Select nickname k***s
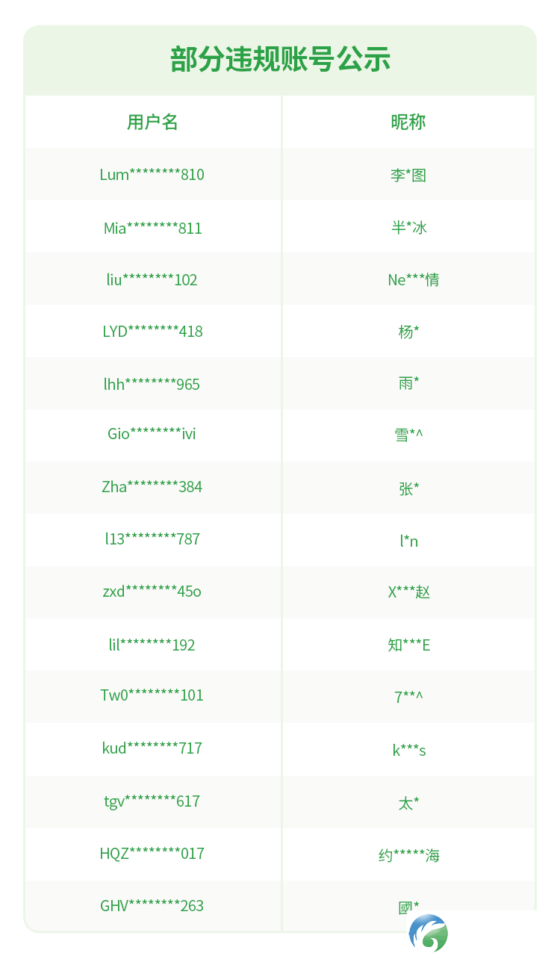Image resolution: width=560 pixels, height=956 pixels. point(408,750)
